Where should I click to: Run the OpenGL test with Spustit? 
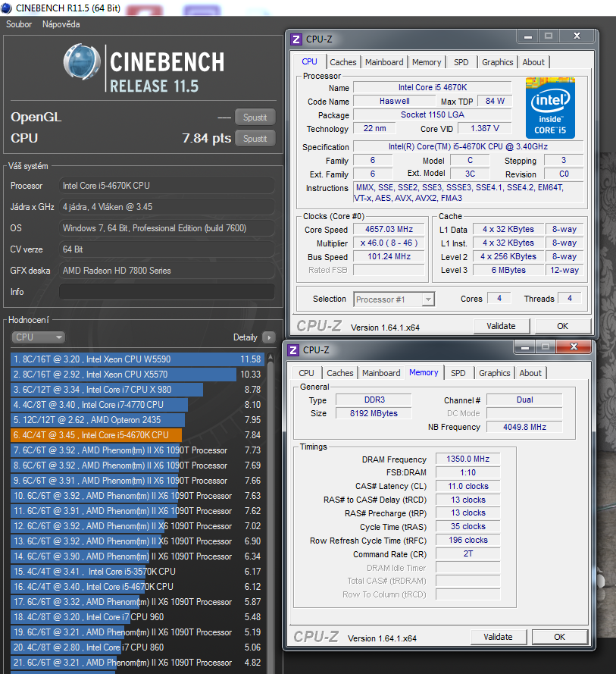pos(255,118)
